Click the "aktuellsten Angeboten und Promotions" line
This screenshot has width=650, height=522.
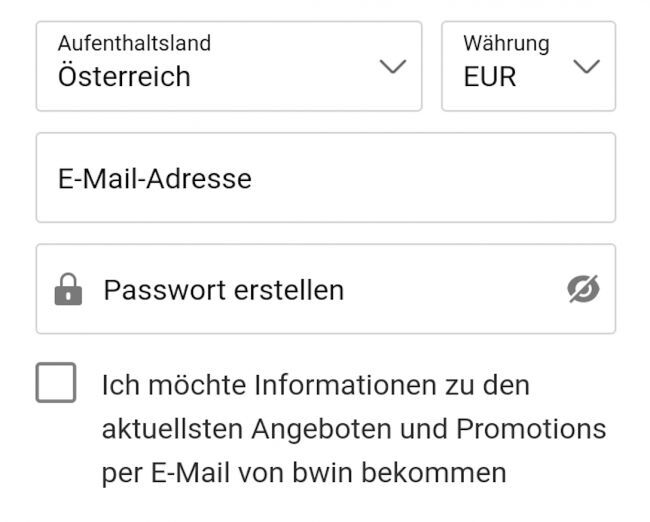[x=354, y=429]
